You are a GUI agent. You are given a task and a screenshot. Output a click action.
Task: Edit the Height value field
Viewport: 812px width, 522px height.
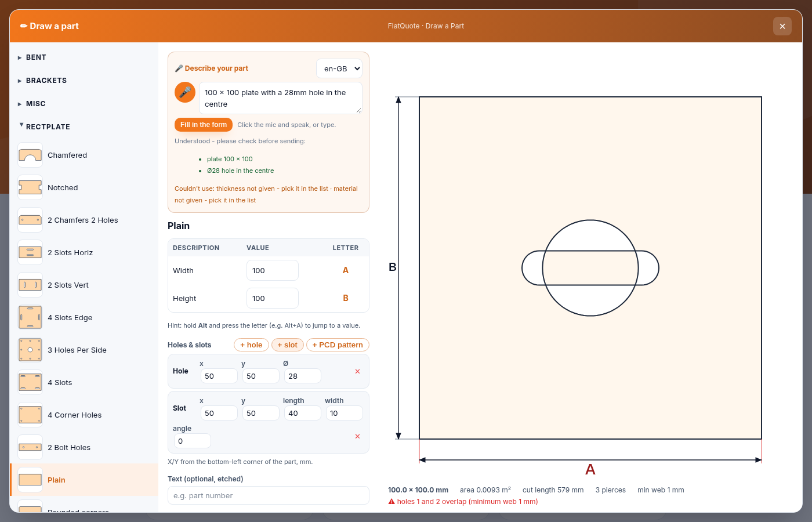click(x=273, y=298)
